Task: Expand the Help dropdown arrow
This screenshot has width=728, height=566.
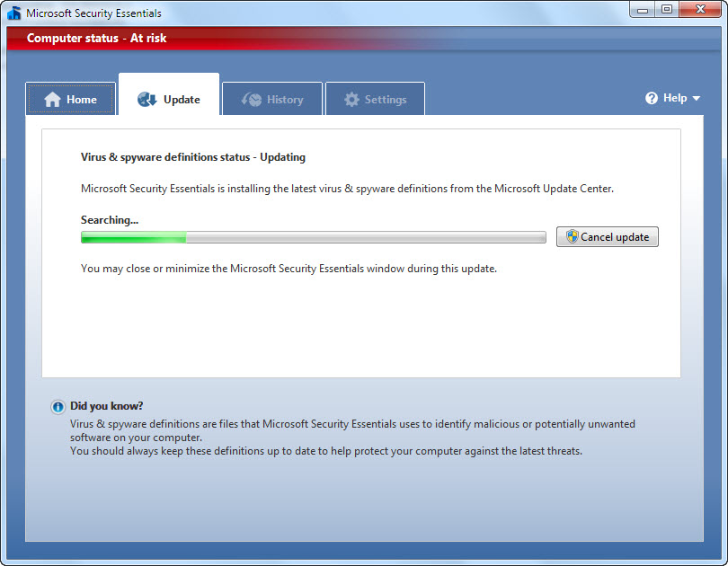Action: click(x=696, y=98)
